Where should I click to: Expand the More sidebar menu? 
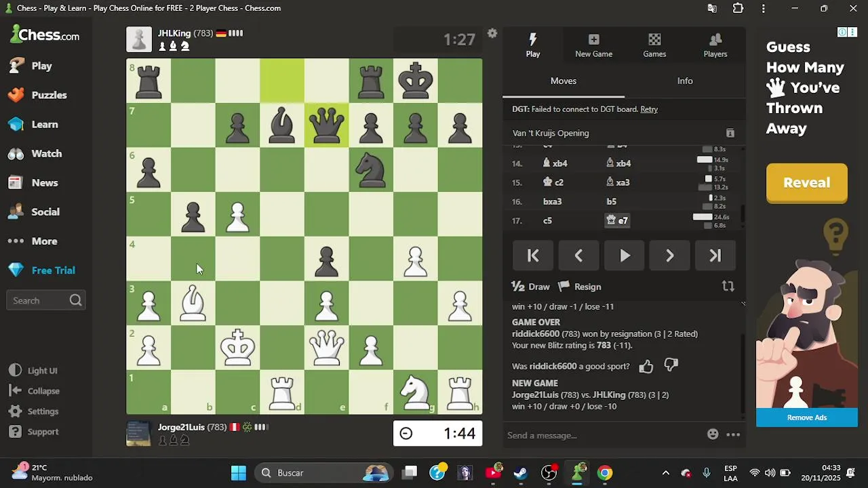[x=44, y=241]
